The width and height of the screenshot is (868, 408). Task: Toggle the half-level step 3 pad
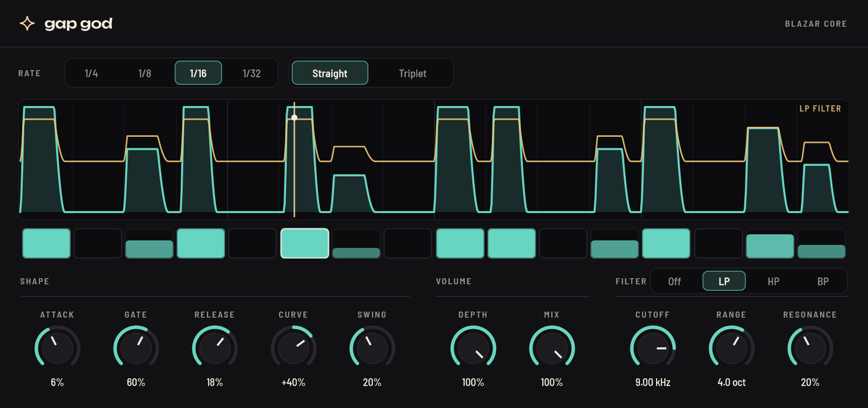tap(149, 243)
